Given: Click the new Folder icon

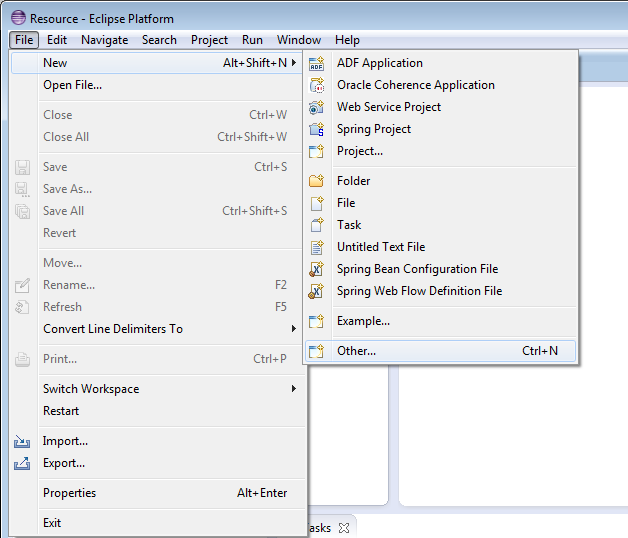Looking at the screenshot, I should pos(317,181).
